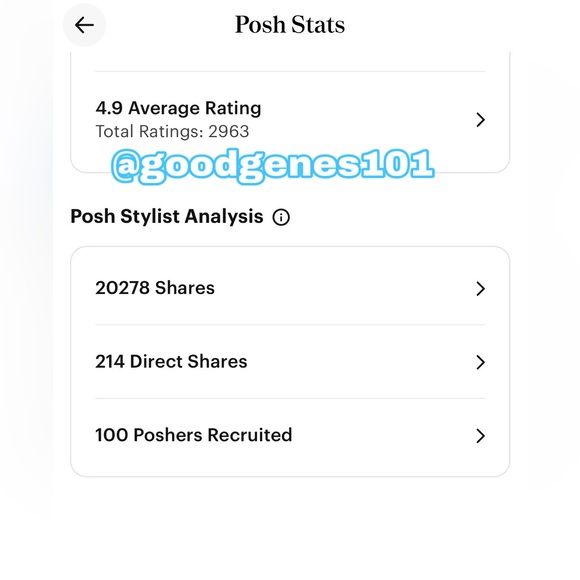The width and height of the screenshot is (580, 580).
Task: Tap the number 214 in Direct Shares
Action: (x=110, y=361)
